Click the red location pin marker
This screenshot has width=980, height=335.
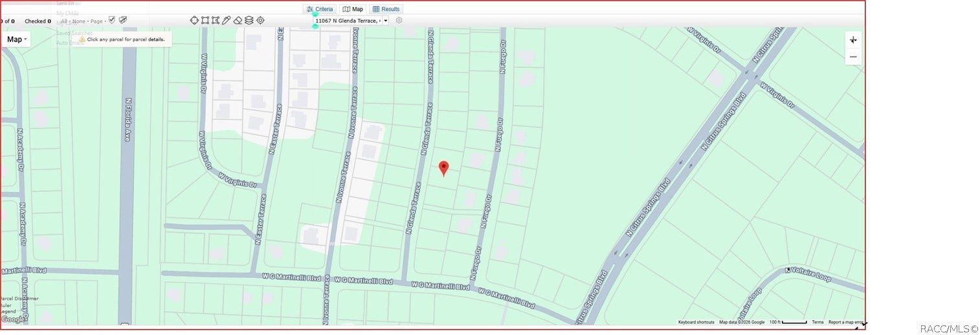pos(443,169)
